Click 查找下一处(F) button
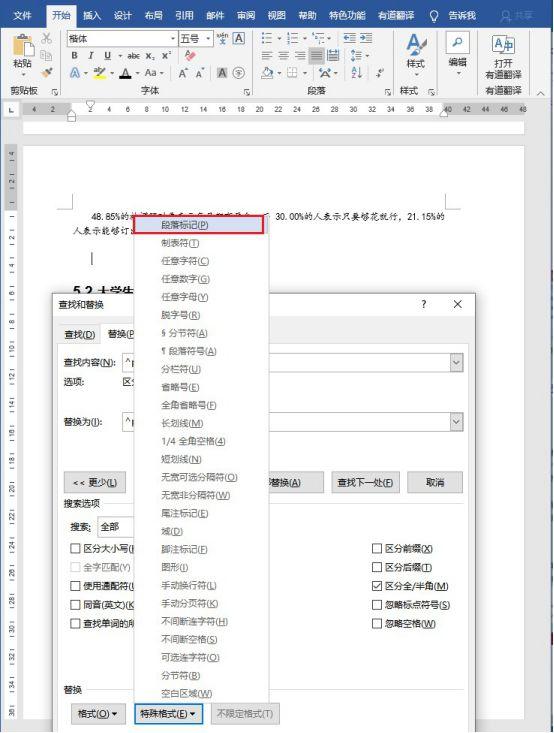The height and width of the screenshot is (733, 554). point(366,482)
